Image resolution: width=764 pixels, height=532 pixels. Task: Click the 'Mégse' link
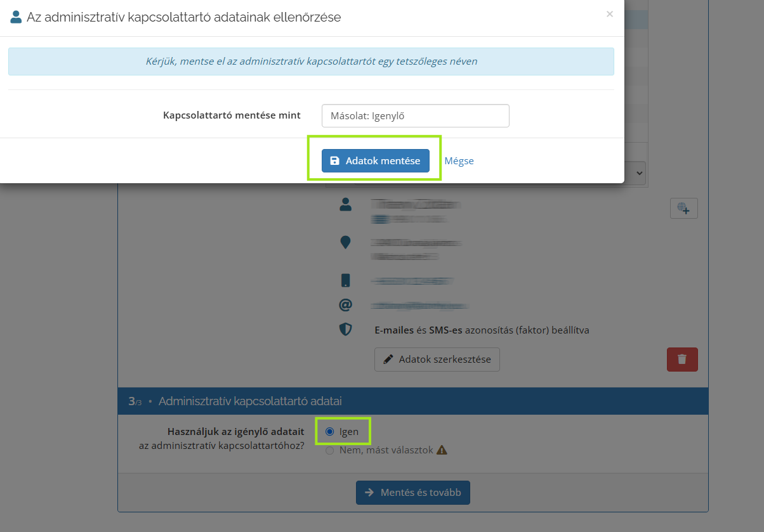point(459,160)
